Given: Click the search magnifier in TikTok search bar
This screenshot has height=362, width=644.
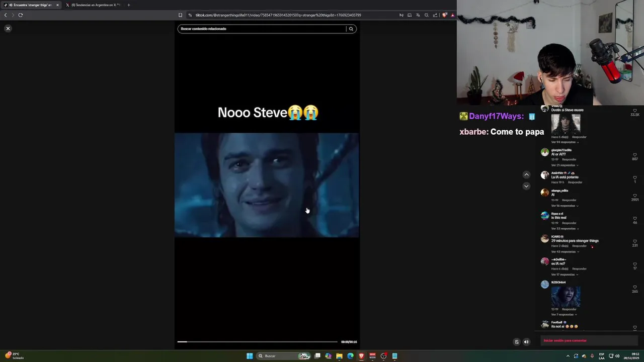Looking at the screenshot, I should click(351, 29).
